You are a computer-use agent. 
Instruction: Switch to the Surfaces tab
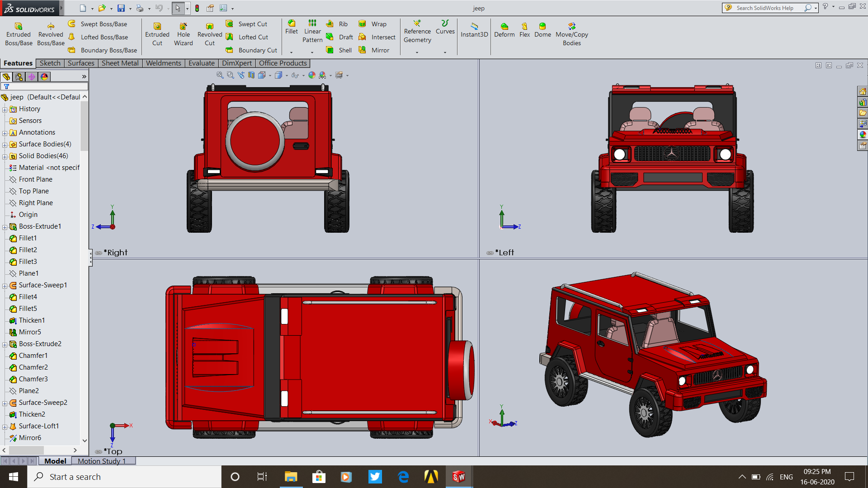[x=81, y=63]
